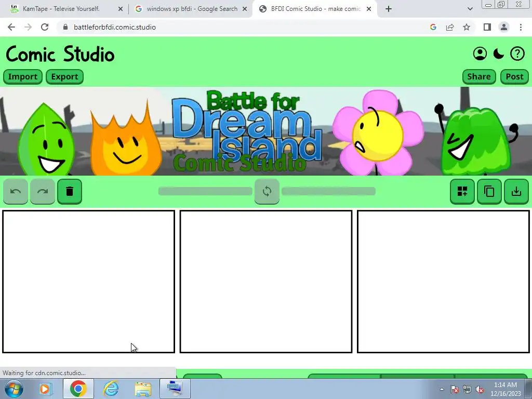Select the third empty comic panel
Image resolution: width=532 pixels, height=399 pixels.
(444, 282)
